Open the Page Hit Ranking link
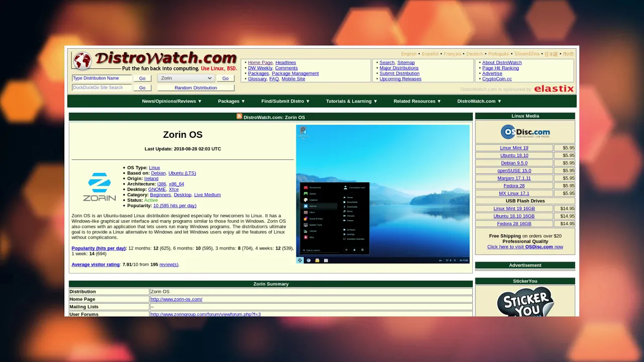Screen dimensions: 644x362 pos(500,68)
